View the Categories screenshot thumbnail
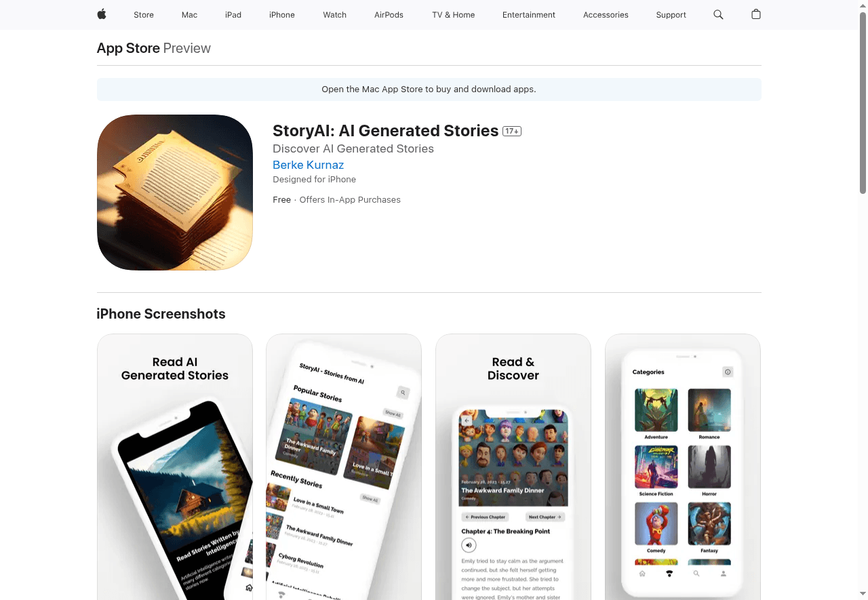 (x=683, y=466)
